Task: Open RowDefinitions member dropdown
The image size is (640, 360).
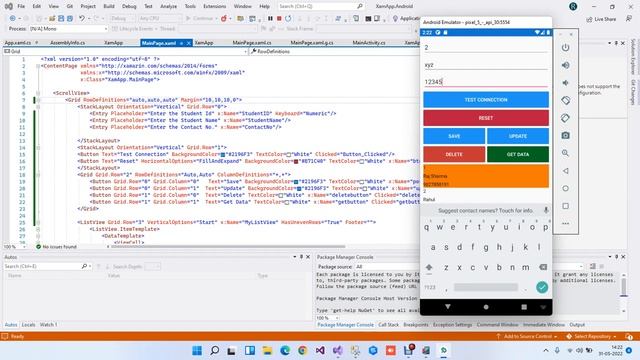Action: click(x=335, y=51)
